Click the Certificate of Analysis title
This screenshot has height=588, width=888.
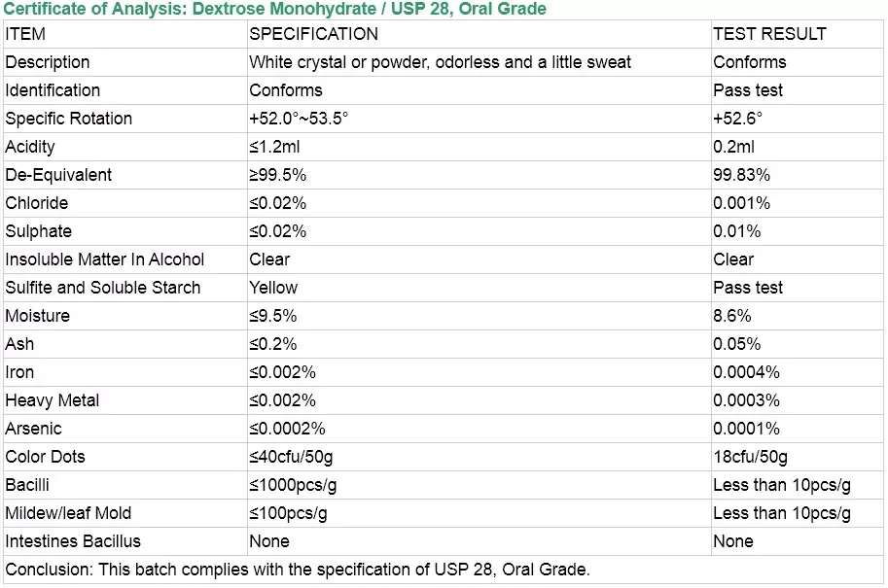275,9
